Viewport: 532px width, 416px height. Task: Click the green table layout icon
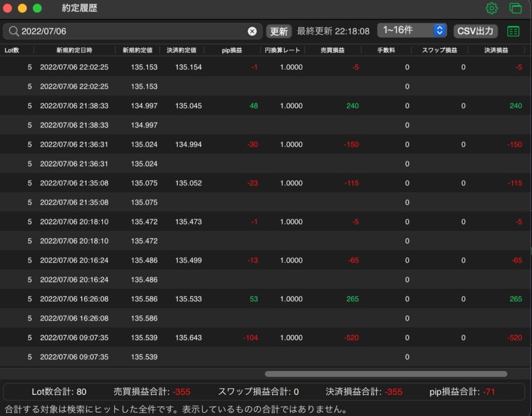(x=513, y=31)
